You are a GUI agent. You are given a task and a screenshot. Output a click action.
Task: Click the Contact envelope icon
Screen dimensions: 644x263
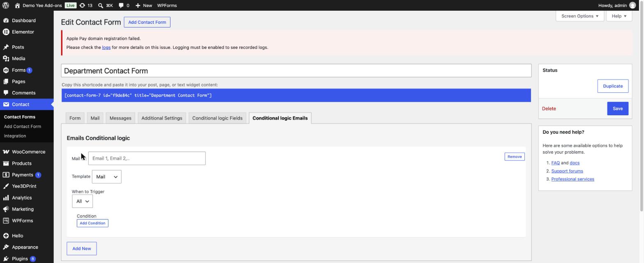6,105
